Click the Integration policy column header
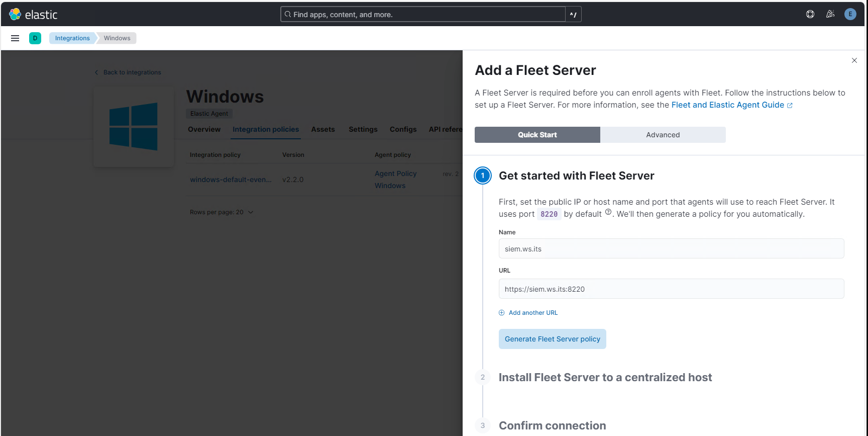Screen dimensions: 868x436 (x=215, y=155)
